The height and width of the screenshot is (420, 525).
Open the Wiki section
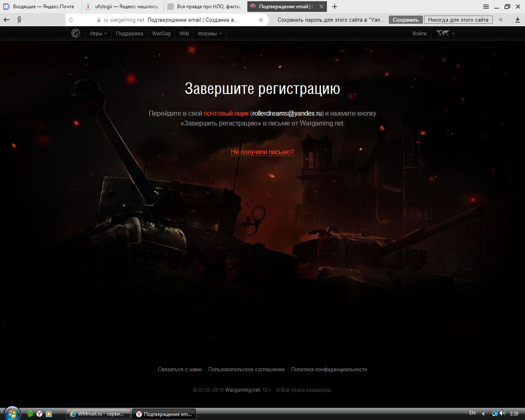click(184, 34)
